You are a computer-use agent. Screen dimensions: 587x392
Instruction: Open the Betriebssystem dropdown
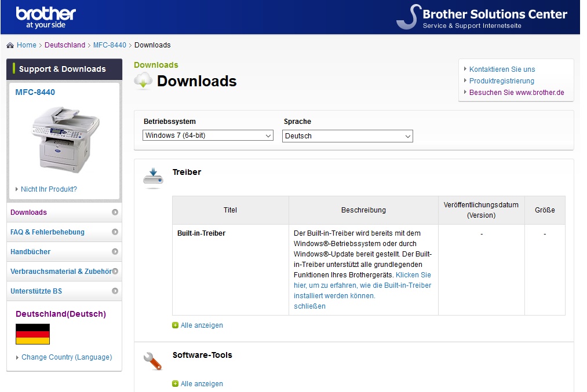[208, 135]
